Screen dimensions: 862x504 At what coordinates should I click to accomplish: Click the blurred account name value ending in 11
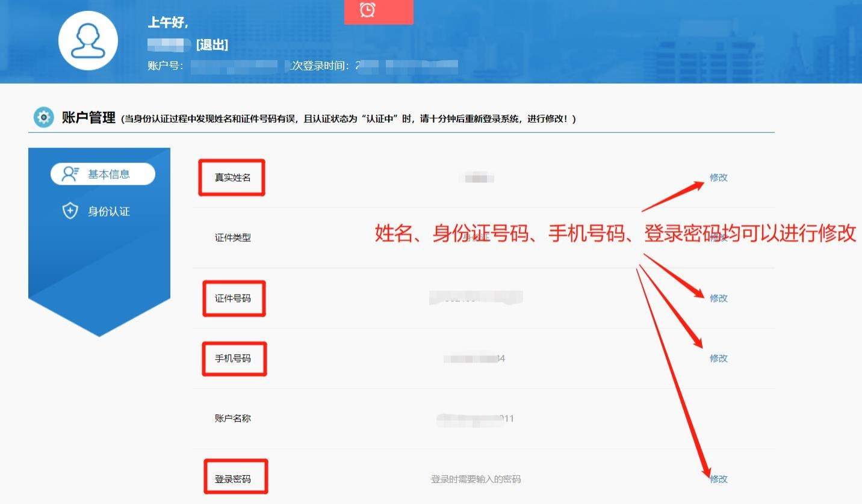pyautogui.click(x=476, y=419)
